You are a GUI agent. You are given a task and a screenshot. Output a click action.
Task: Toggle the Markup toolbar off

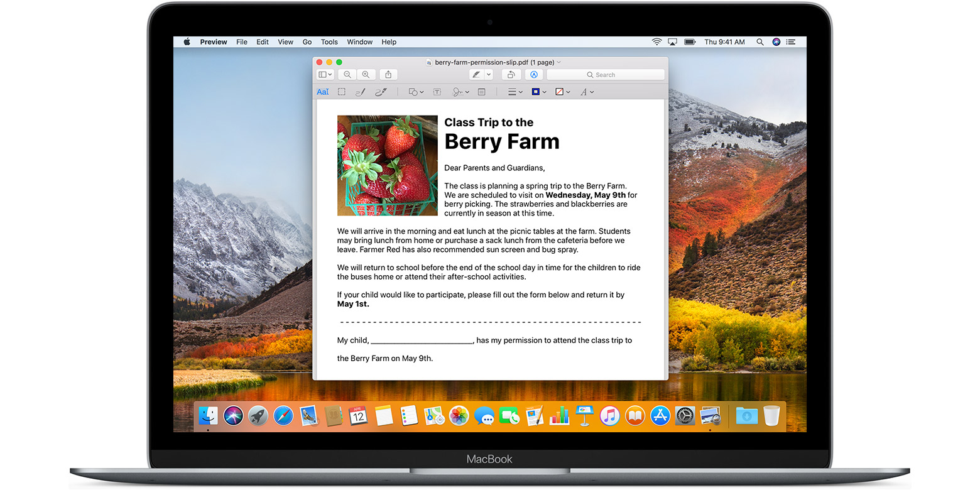[534, 74]
